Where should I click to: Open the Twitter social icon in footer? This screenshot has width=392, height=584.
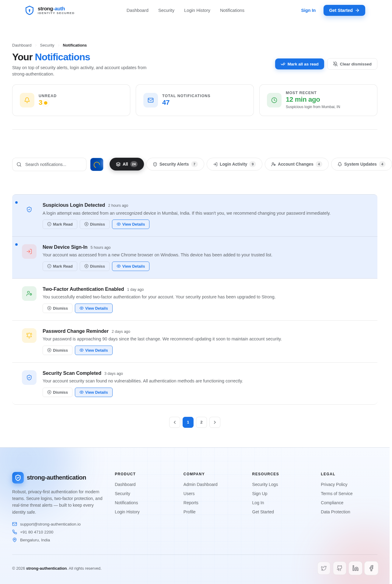point(324,568)
